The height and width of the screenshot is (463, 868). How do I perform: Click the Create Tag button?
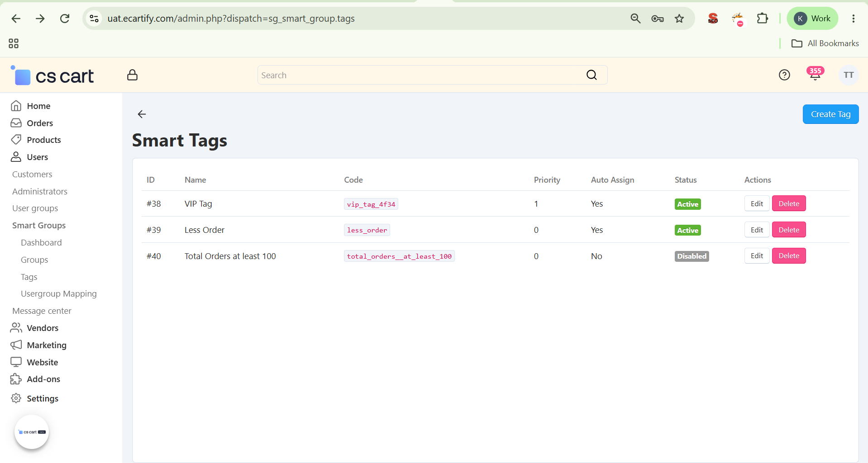click(x=830, y=114)
